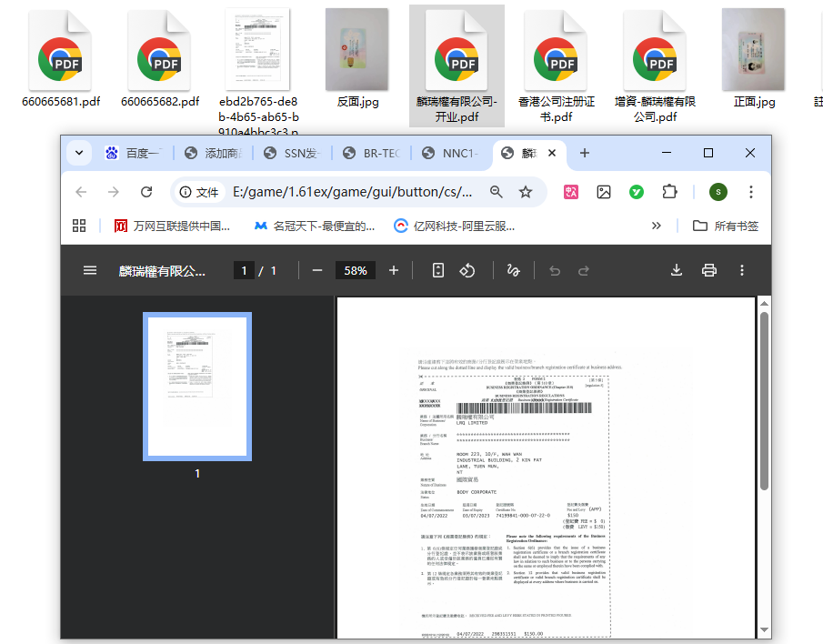Zoom in the PDF document

394,270
